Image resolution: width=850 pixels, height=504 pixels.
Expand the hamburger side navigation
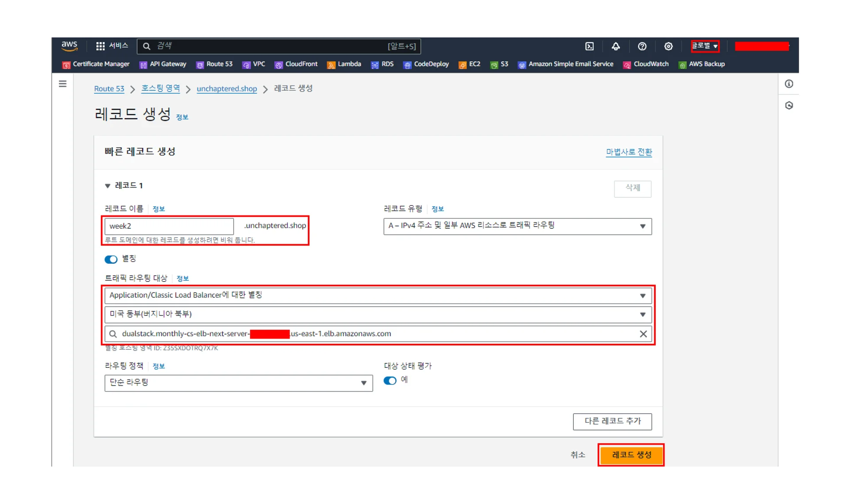[62, 84]
